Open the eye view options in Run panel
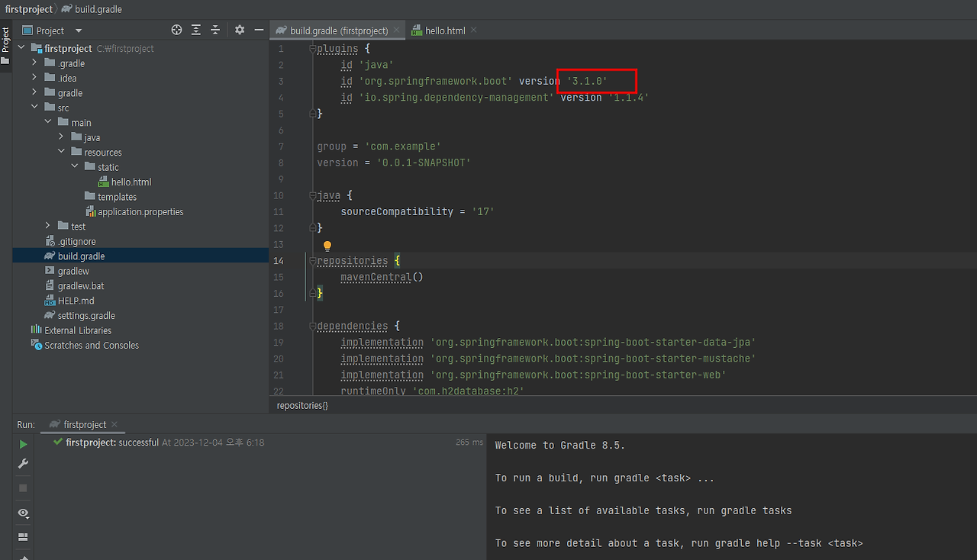The height and width of the screenshot is (560, 977). pyautogui.click(x=23, y=513)
